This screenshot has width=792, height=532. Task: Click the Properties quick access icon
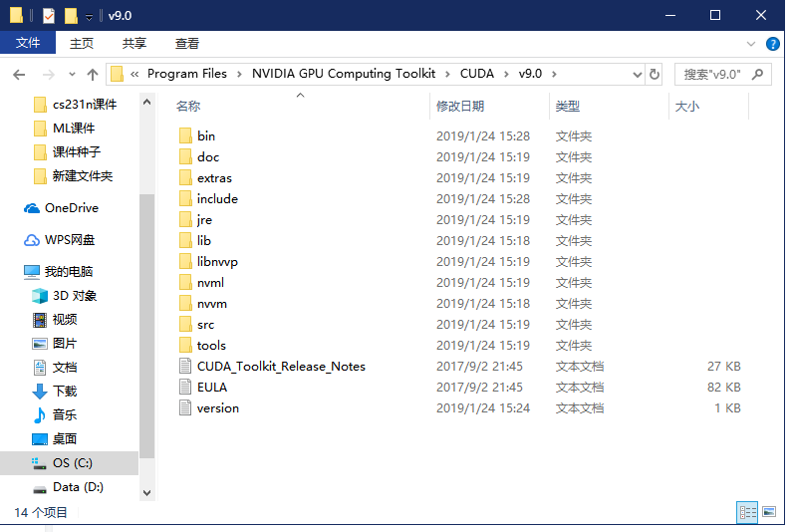pos(49,16)
